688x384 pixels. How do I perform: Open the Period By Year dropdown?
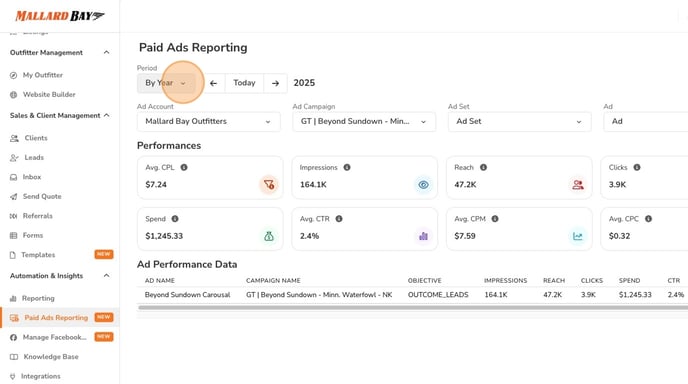tap(166, 83)
